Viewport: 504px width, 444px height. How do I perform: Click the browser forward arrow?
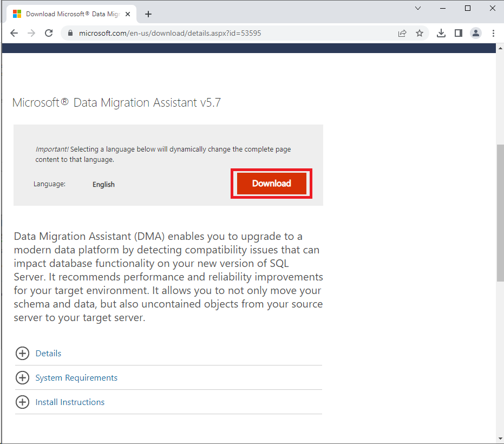pos(31,33)
